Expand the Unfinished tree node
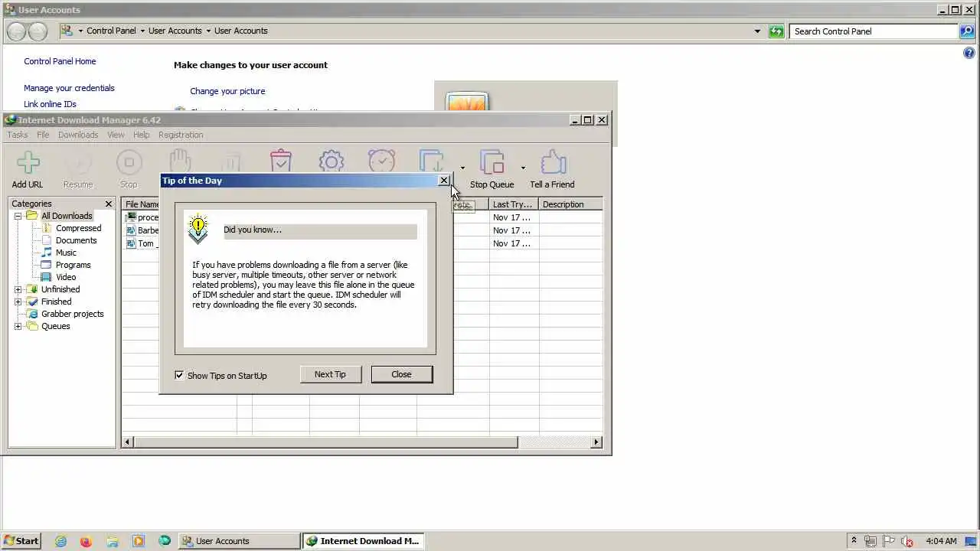Screen dimensions: 980x551 tap(18, 289)
